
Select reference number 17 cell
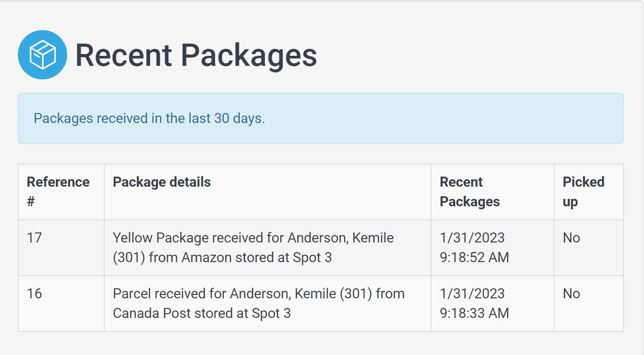point(61,248)
